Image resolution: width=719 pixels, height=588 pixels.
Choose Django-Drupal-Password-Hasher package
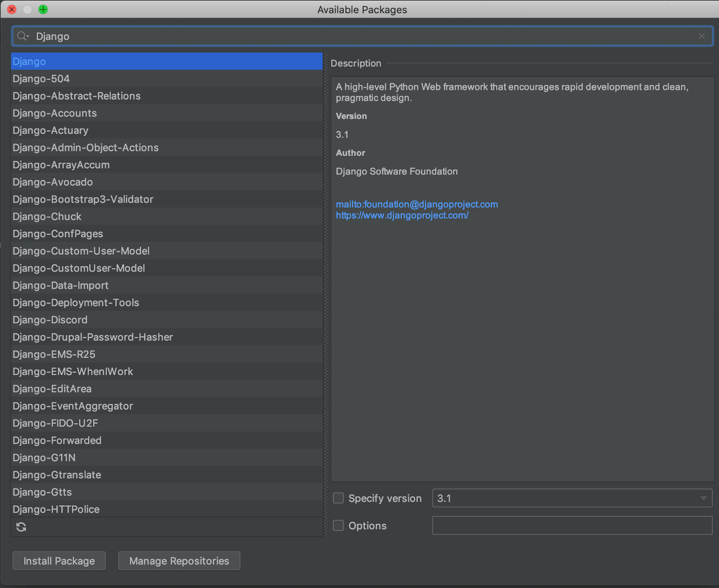167,337
